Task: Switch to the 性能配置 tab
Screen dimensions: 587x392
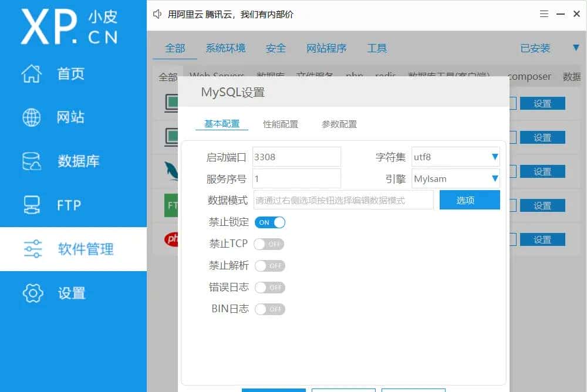Action: tap(280, 124)
